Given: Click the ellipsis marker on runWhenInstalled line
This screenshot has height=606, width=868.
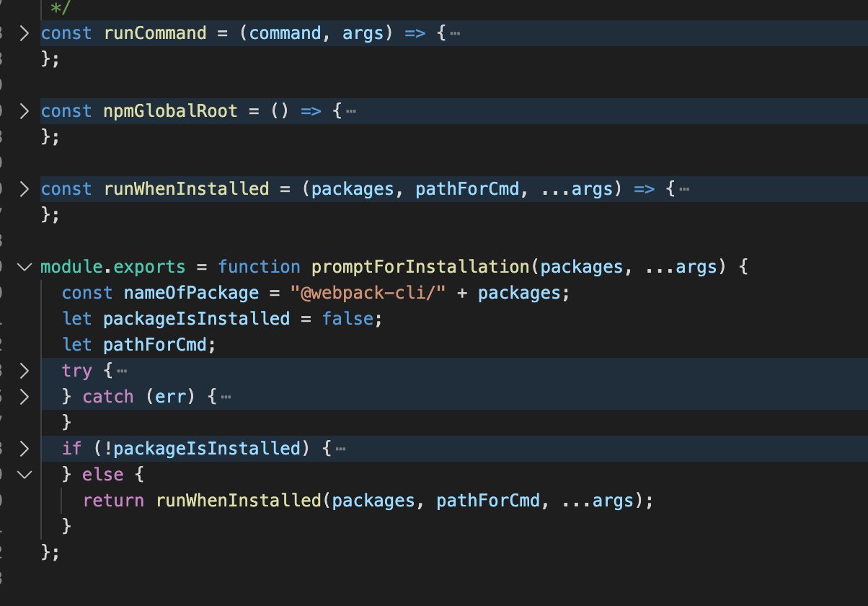Looking at the screenshot, I should [683, 189].
